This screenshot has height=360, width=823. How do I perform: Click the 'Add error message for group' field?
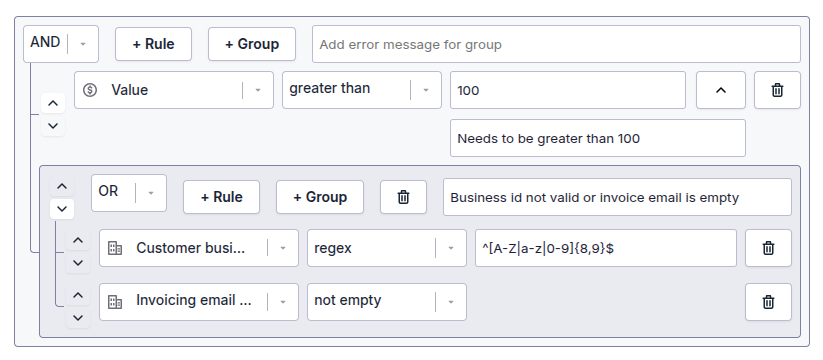point(556,44)
